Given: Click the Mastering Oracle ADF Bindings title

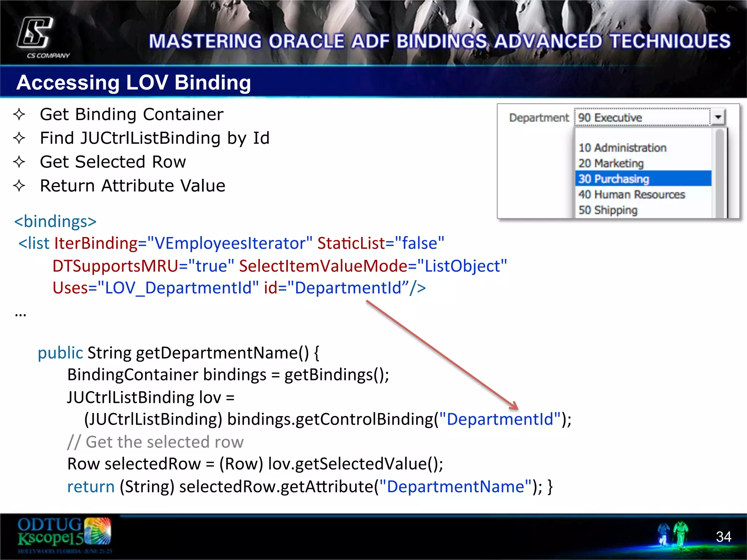Looking at the screenshot, I should (x=440, y=41).
